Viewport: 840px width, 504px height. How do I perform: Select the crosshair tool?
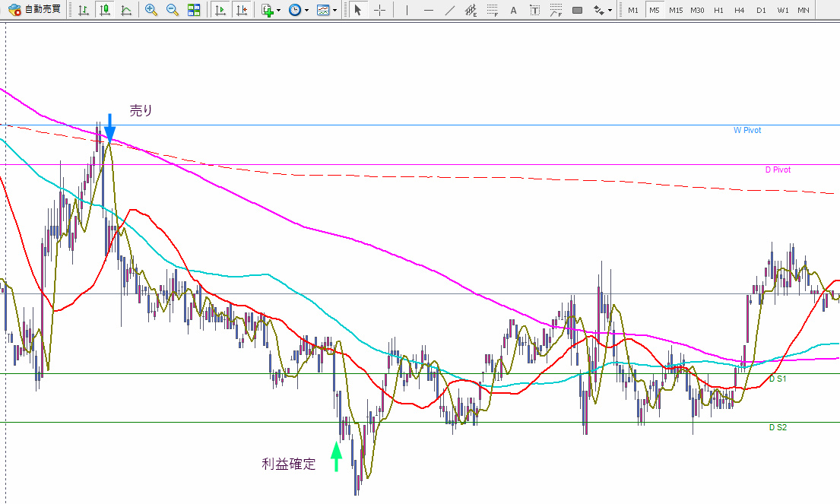(x=380, y=10)
